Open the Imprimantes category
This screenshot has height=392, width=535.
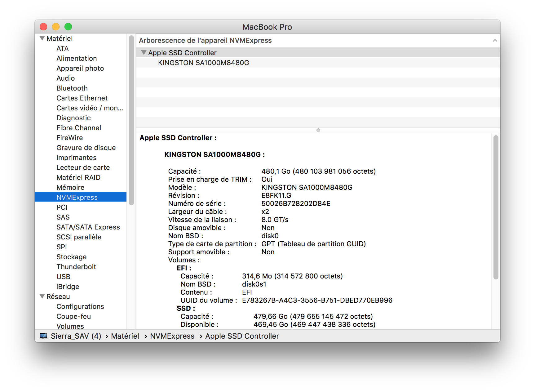[76, 158]
